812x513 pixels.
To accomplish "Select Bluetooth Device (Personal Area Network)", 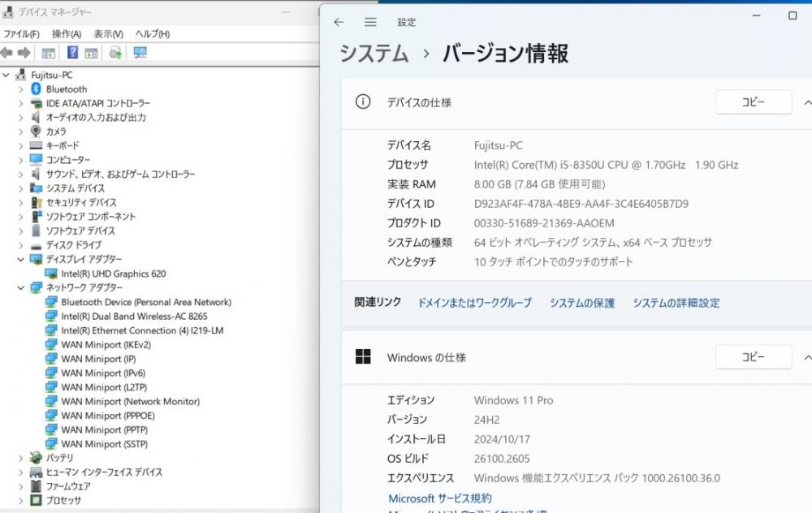I will point(146,302).
